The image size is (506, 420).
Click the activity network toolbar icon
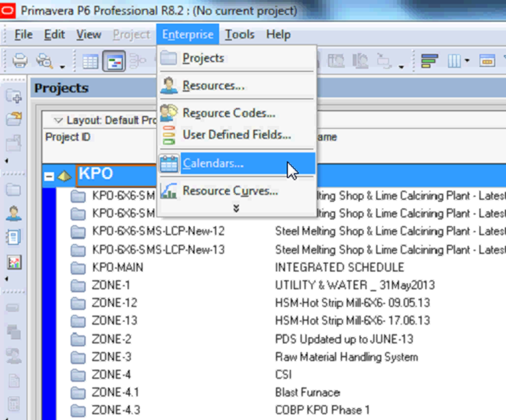138,61
